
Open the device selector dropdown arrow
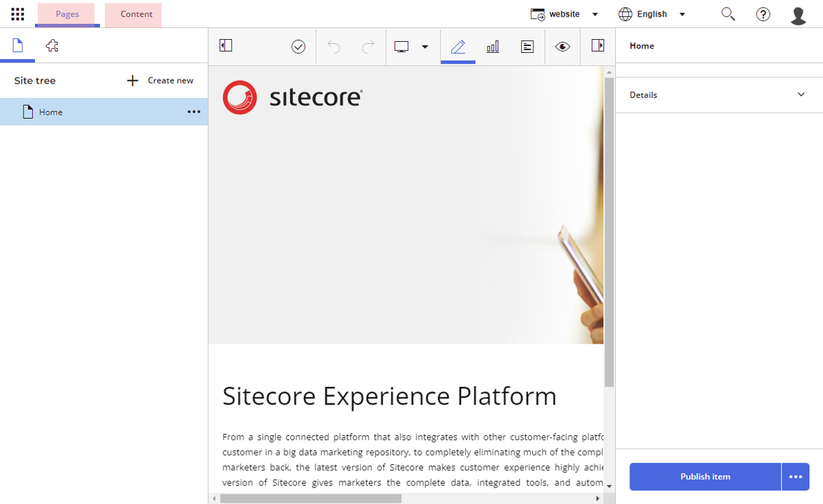click(425, 47)
